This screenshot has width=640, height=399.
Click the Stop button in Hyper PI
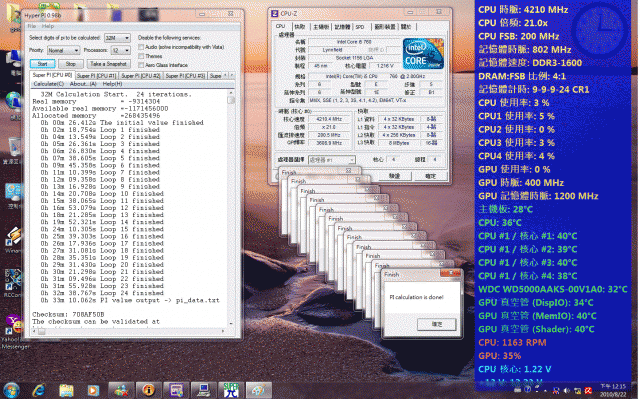(x=71, y=64)
